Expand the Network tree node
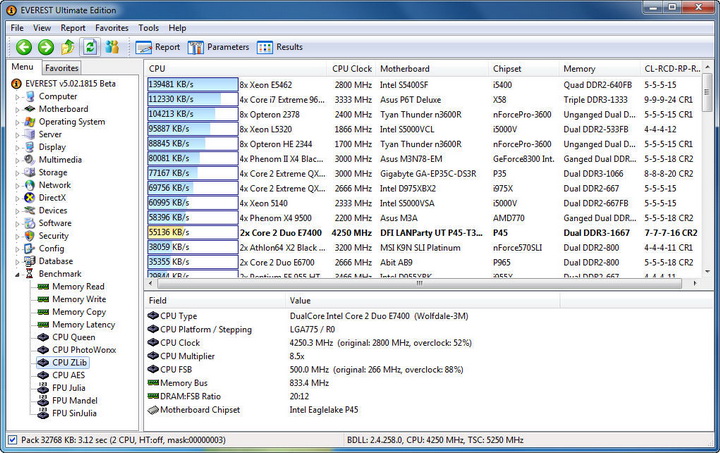 pyautogui.click(x=17, y=185)
